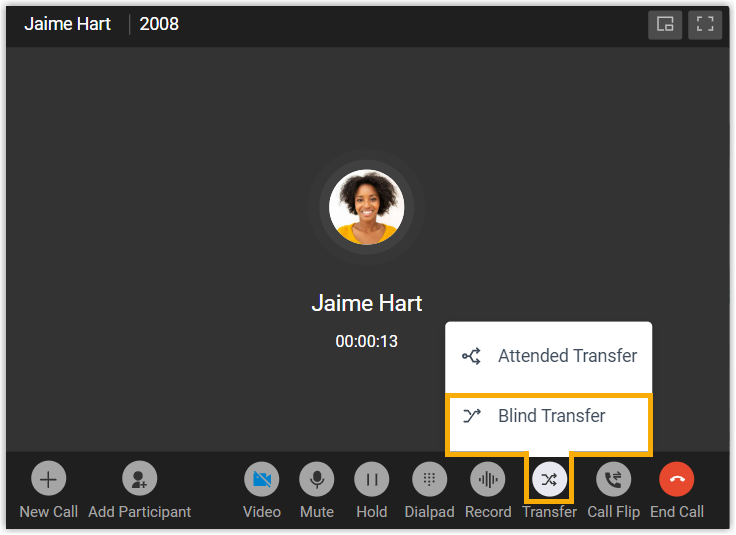Click the Jaime Hart name in the header
This screenshot has height=535, width=736.
click(x=68, y=24)
